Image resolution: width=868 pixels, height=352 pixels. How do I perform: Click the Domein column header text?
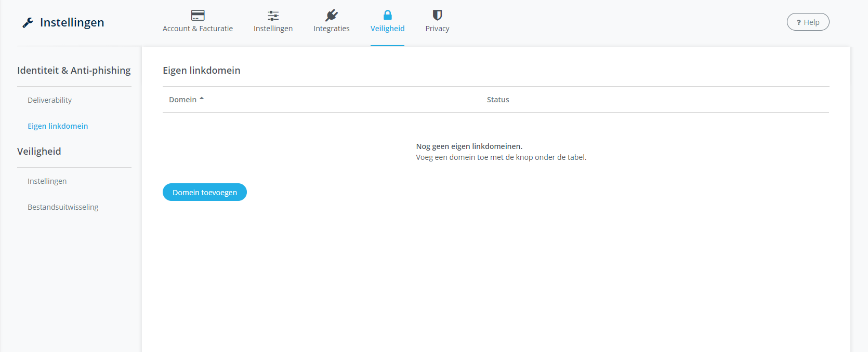click(x=182, y=100)
